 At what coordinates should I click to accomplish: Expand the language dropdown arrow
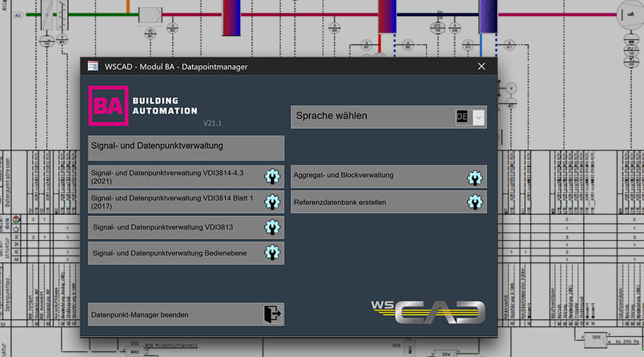479,117
